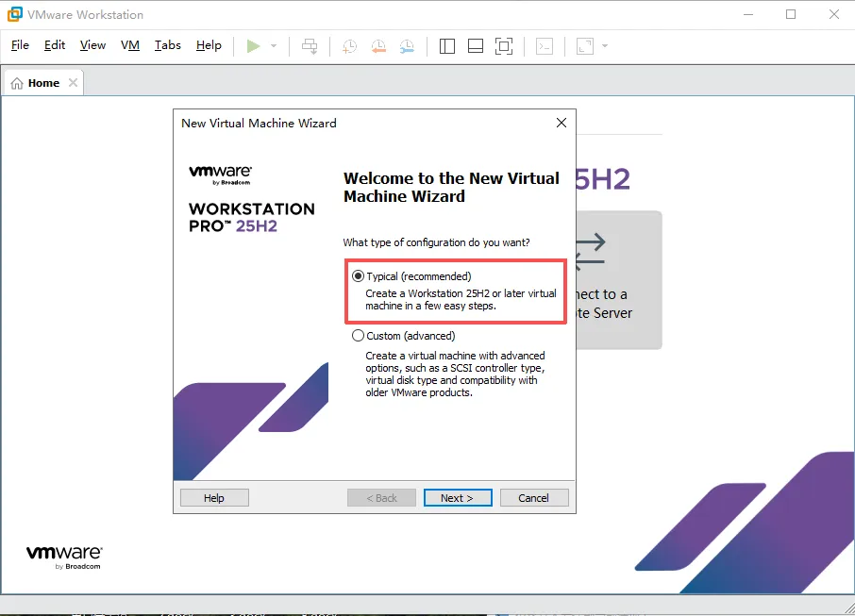The image size is (855, 616).
Task: Toggle the library sidebar view icon
Action: point(447,46)
